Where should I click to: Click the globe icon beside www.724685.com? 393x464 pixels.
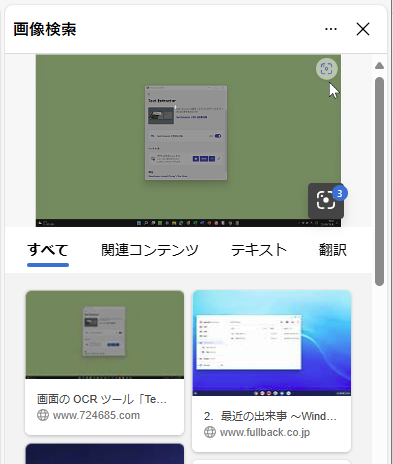pyautogui.click(x=43, y=415)
